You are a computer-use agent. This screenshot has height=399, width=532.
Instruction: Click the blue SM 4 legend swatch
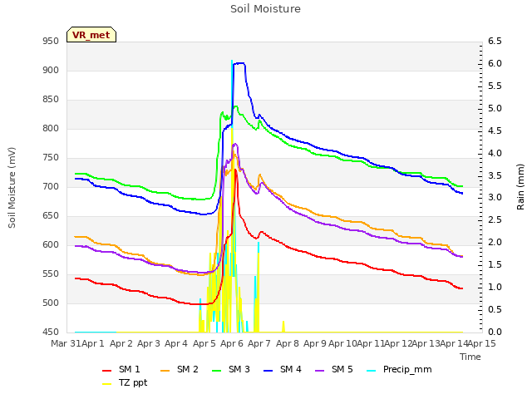(268, 371)
